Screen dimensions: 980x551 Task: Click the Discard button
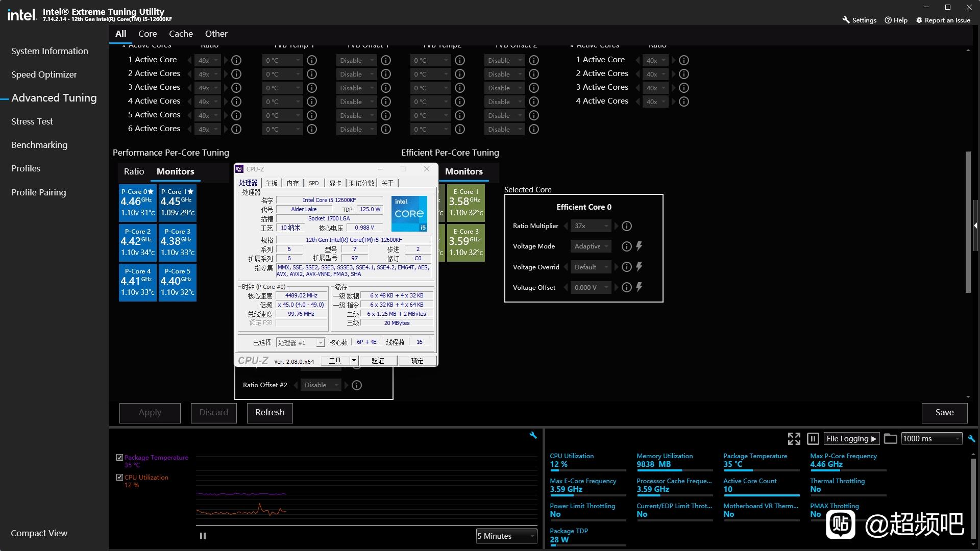coord(214,413)
